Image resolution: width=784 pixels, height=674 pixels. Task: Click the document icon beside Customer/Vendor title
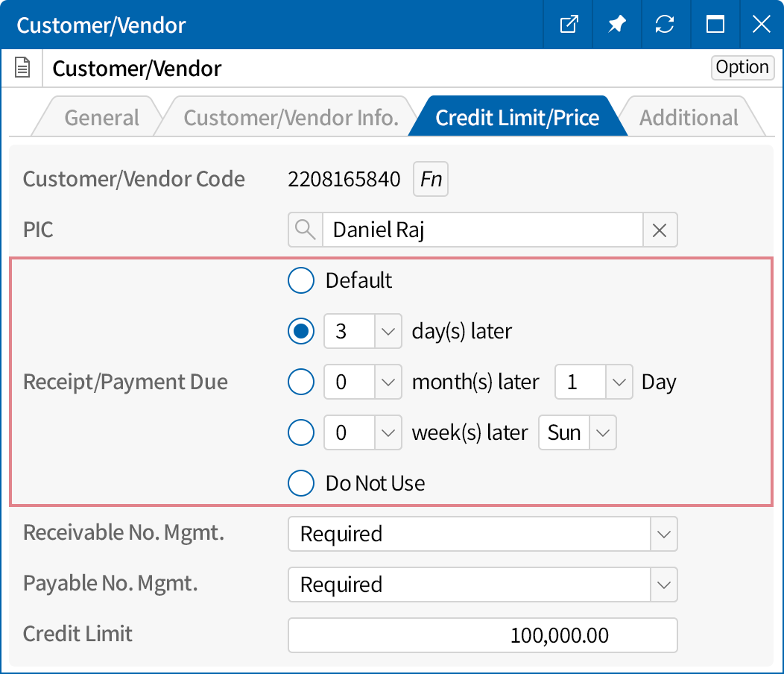[23, 69]
